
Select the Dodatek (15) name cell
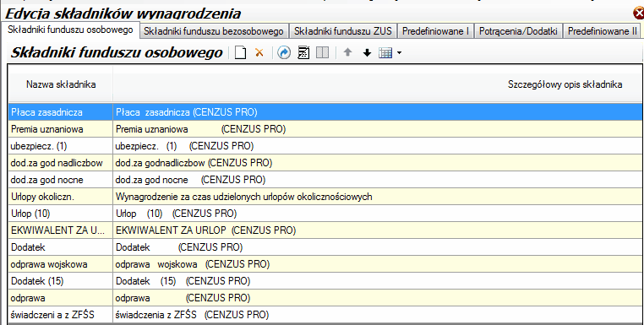tap(60, 280)
